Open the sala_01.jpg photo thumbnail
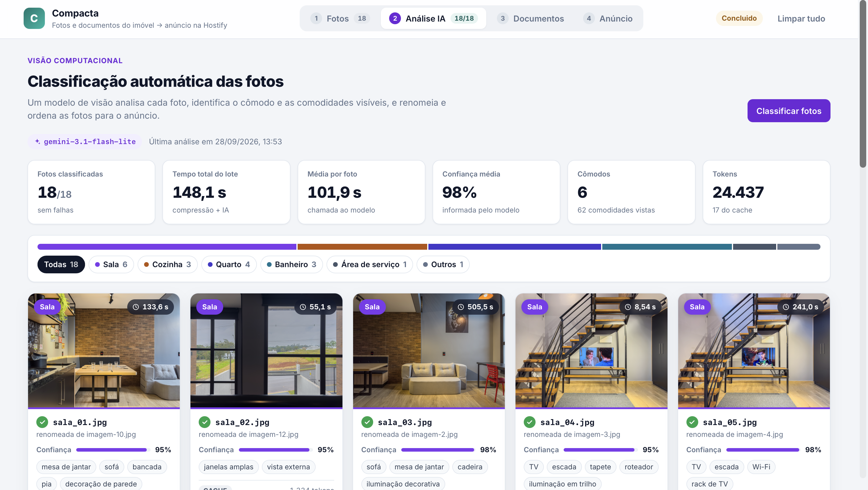The image size is (868, 490). [x=104, y=350]
